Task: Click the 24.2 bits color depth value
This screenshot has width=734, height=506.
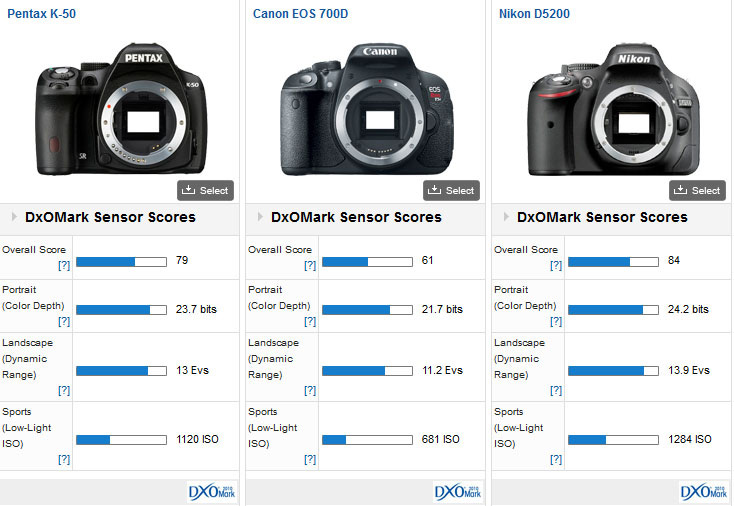Action: (x=688, y=309)
